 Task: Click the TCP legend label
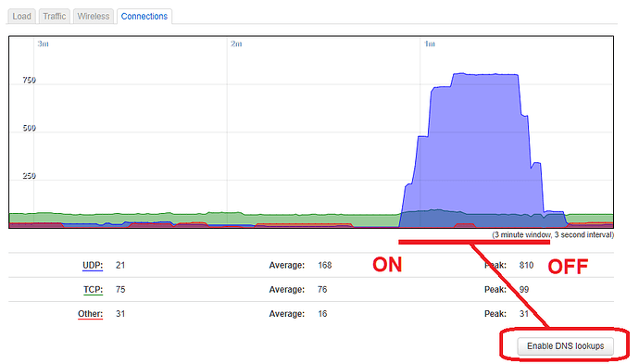(93, 290)
